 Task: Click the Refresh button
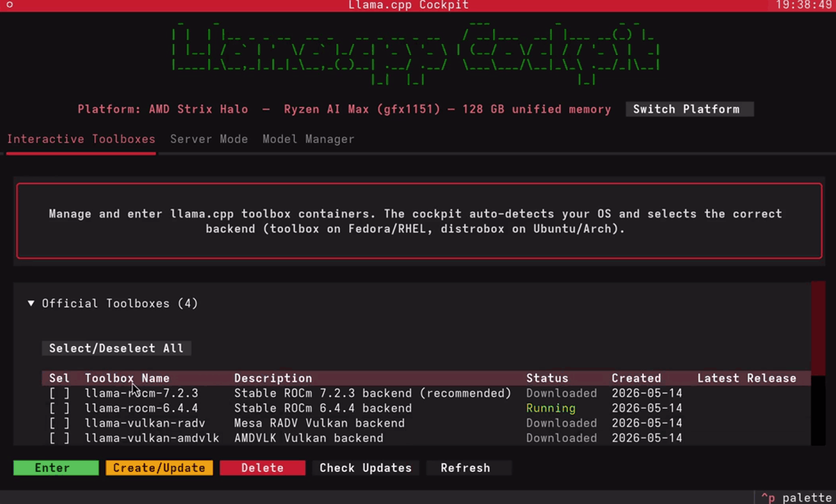[469, 468]
